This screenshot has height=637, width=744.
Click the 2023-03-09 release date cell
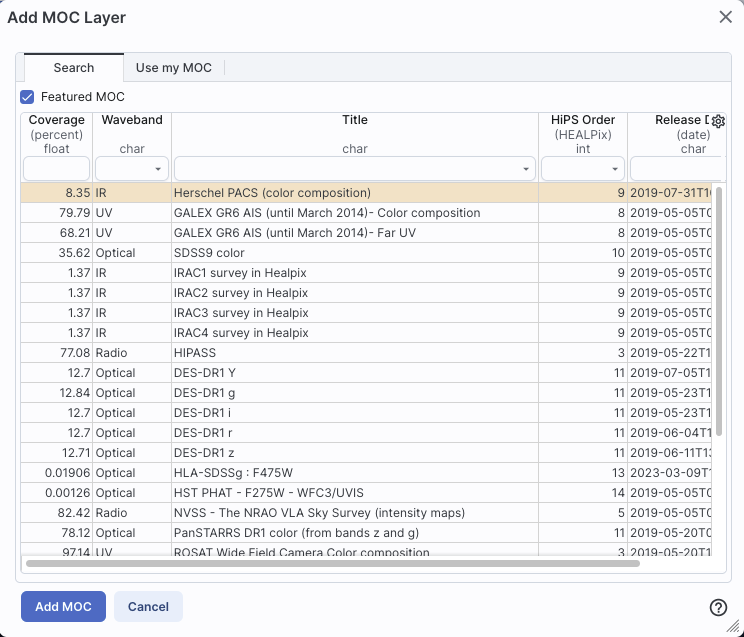pos(670,473)
